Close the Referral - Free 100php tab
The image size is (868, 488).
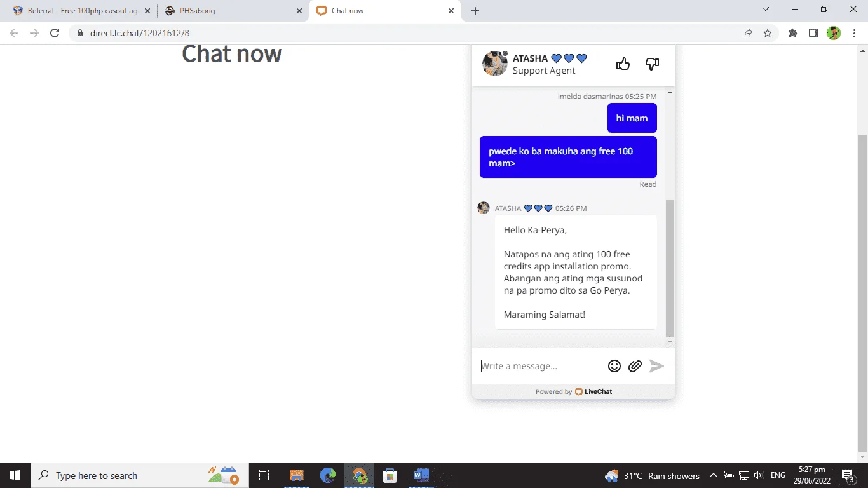pyautogui.click(x=147, y=11)
